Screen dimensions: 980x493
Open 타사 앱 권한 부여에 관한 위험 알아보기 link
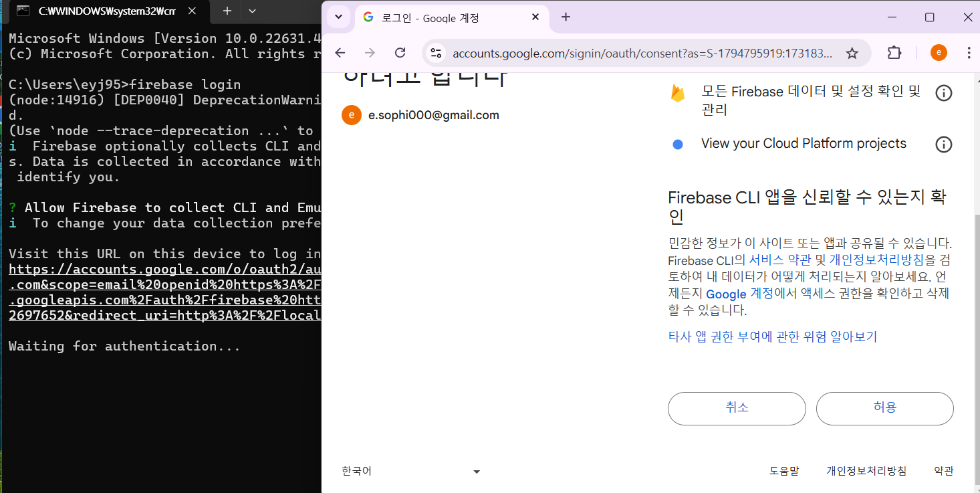coord(773,336)
